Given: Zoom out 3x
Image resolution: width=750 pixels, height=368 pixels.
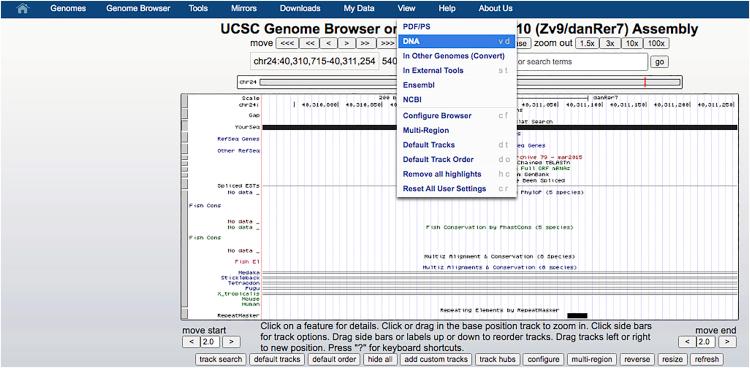Looking at the screenshot, I should pyautogui.click(x=610, y=43).
